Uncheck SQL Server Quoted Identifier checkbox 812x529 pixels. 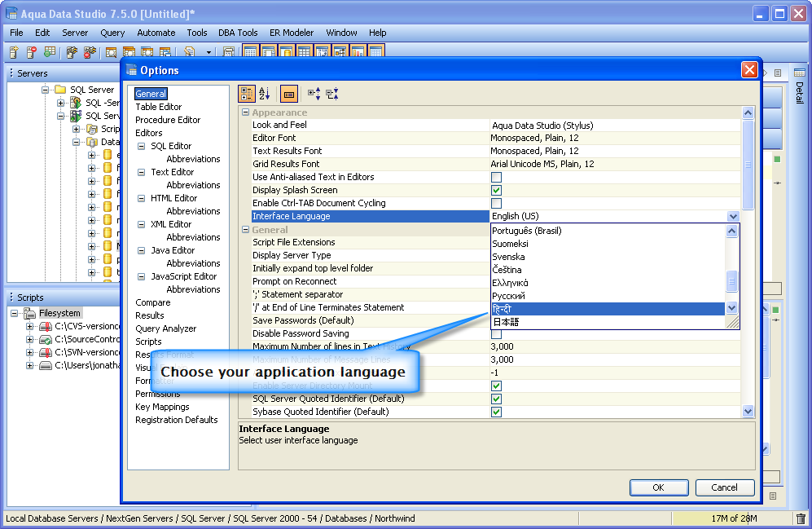496,399
